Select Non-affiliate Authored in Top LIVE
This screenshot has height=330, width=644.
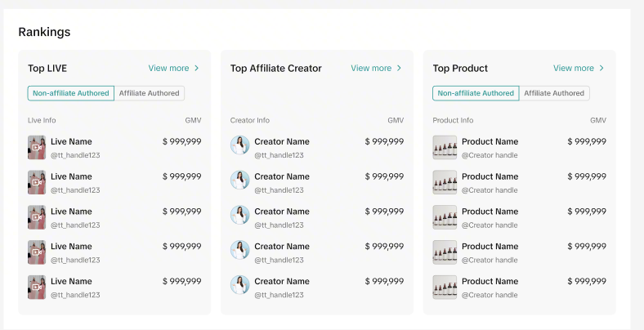(71, 93)
